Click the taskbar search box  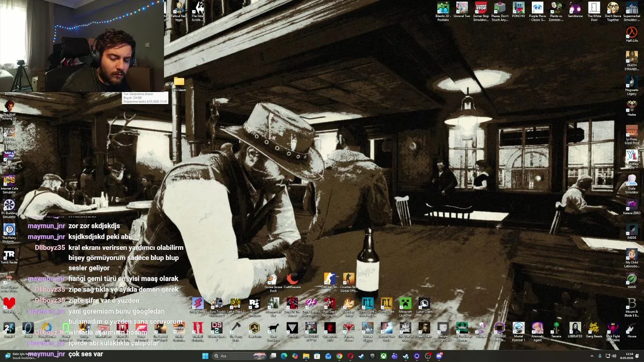[x=239, y=356]
